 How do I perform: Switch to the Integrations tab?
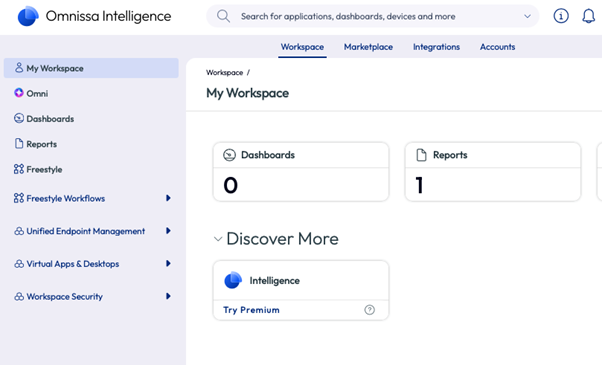[x=436, y=47]
